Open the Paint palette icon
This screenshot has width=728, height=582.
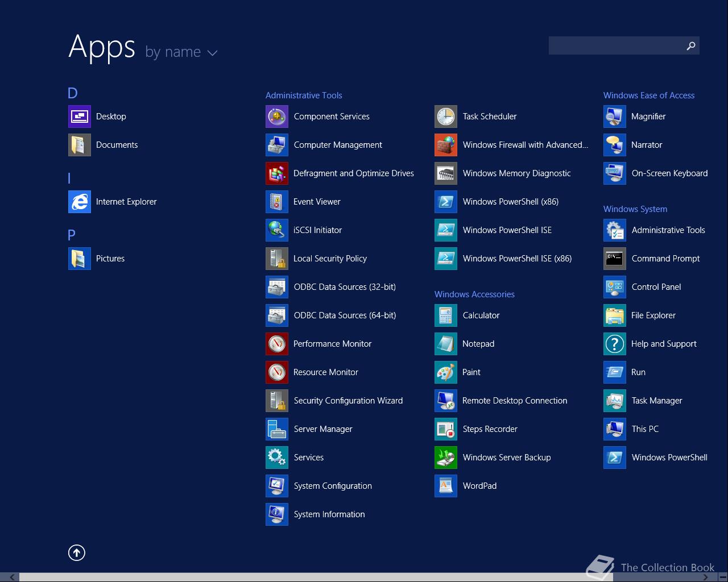click(446, 372)
